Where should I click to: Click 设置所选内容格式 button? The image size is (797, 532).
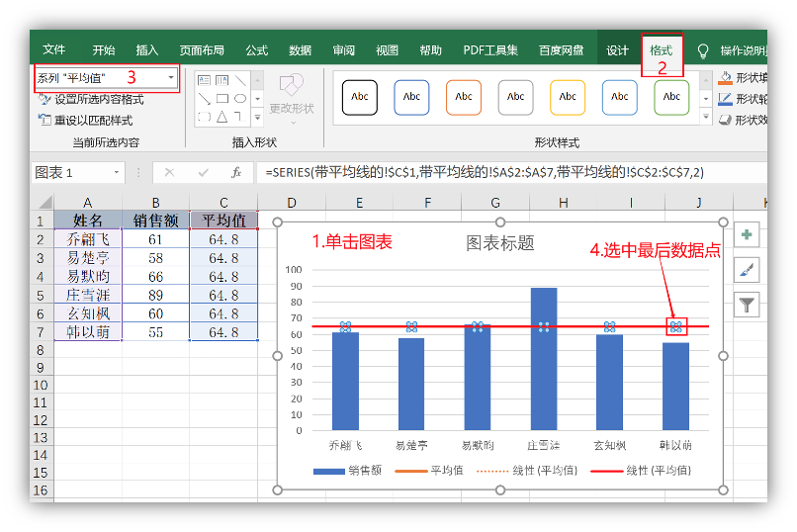pos(92,99)
